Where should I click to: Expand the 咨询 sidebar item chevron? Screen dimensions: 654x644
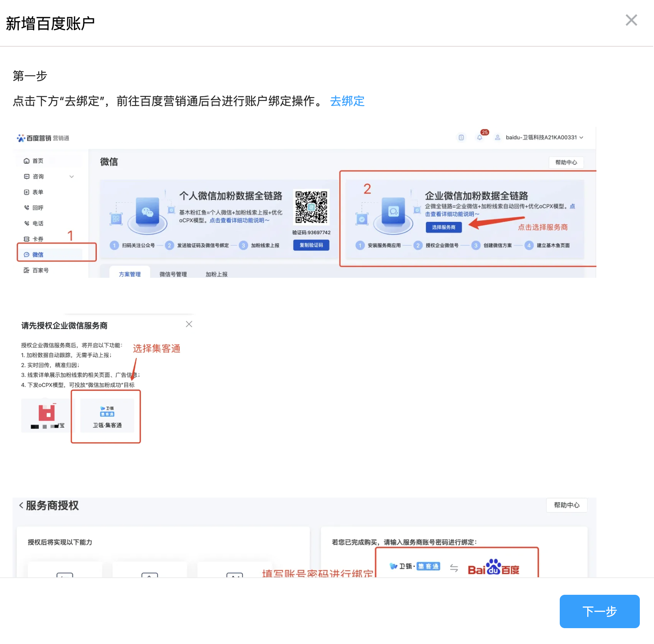(72, 176)
